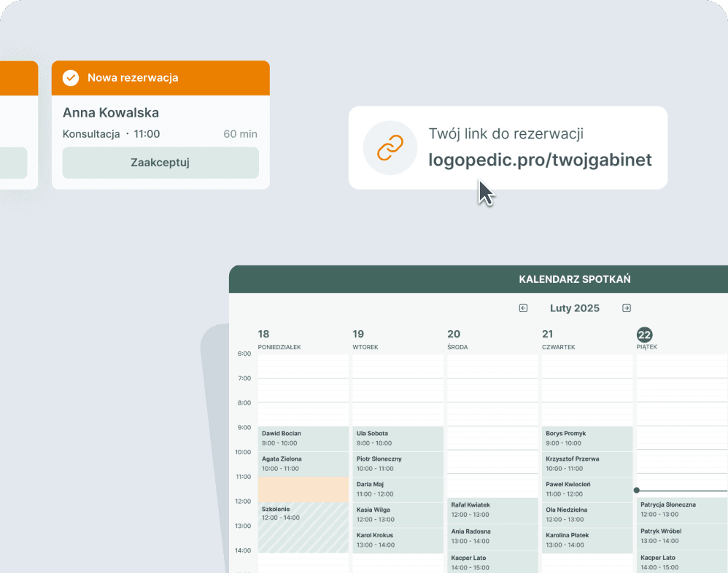Open Daria Maj 11:00 appointment
This screenshot has width=728, height=573.
(398, 489)
